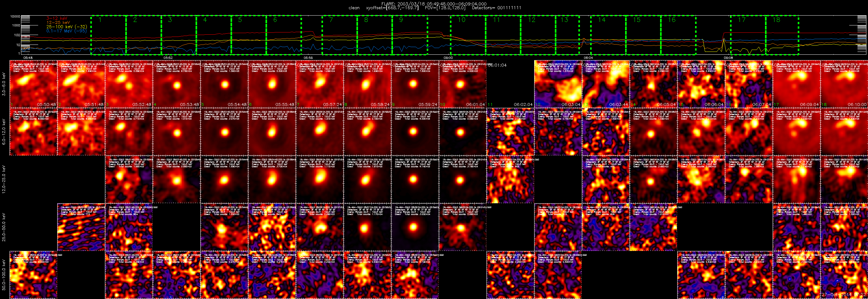The image size is (868, 299).
Task: Open the 6.0-12.0 keV image under 05:51:48
Action: pos(81,132)
